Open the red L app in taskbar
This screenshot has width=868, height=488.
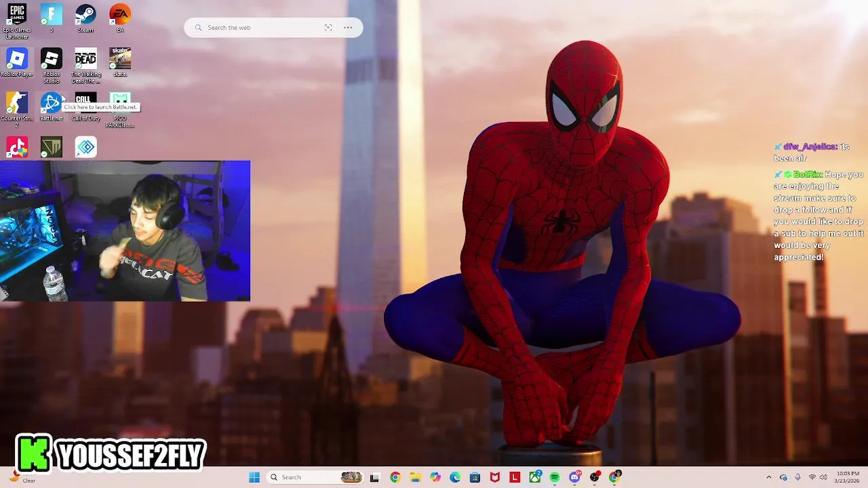coord(515,477)
